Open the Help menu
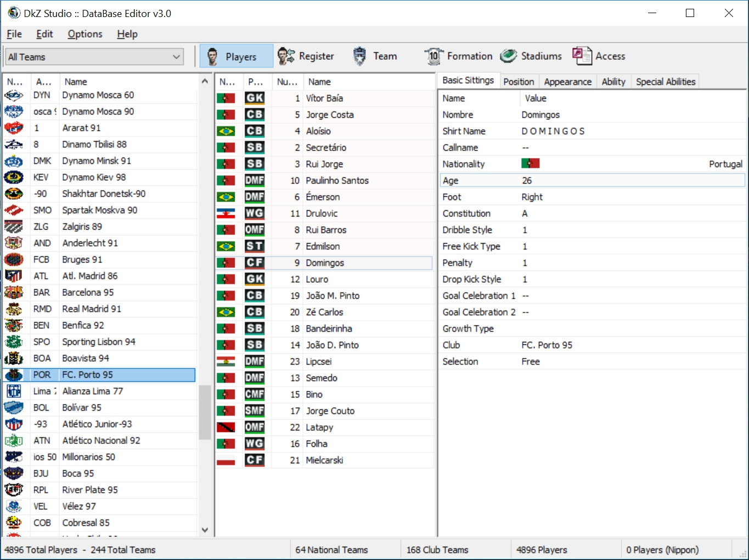Image resolution: width=749 pixels, height=560 pixels. (x=127, y=34)
